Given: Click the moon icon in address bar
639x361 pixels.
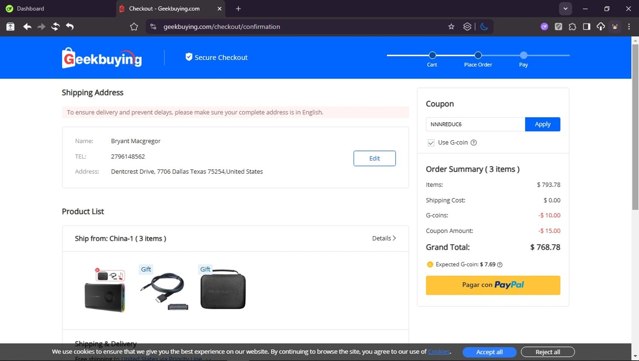Looking at the screenshot, I should (x=484, y=27).
